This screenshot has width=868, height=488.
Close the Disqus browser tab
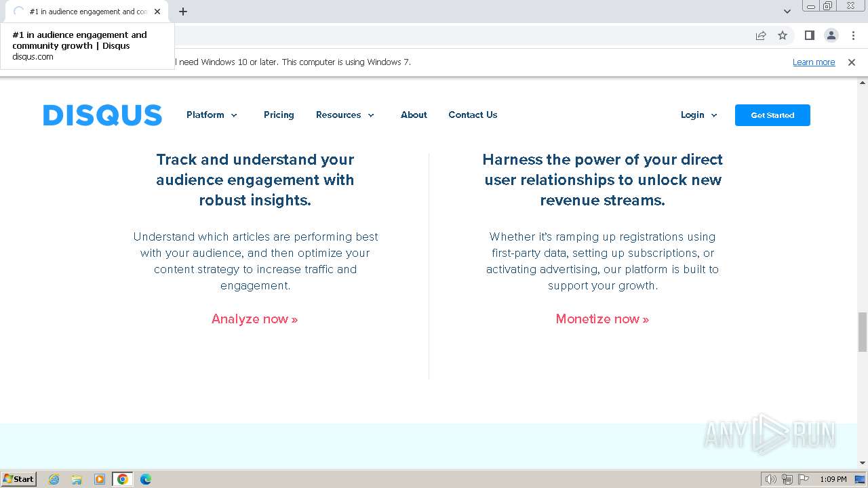tap(157, 12)
